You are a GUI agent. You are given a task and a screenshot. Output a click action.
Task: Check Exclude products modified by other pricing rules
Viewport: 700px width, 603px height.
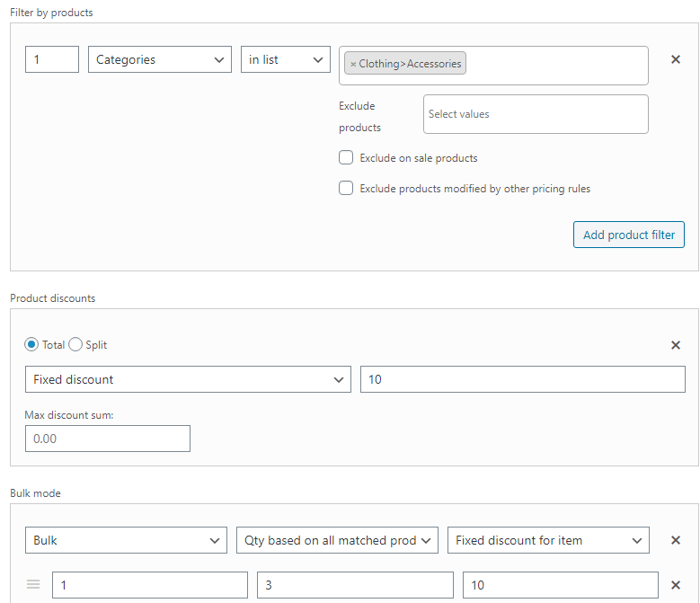pyautogui.click(x=346, y=188)
